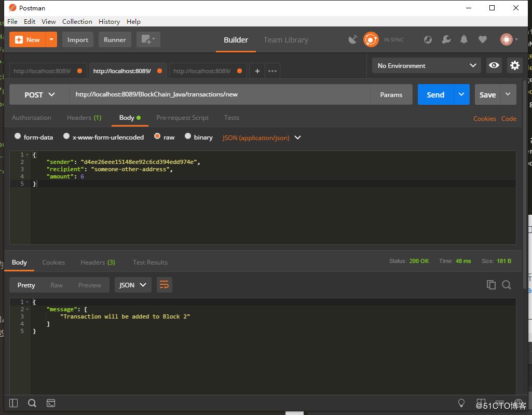Open the POST method dropdown
This screenshot has width=532, height=415.
point(39,95)
